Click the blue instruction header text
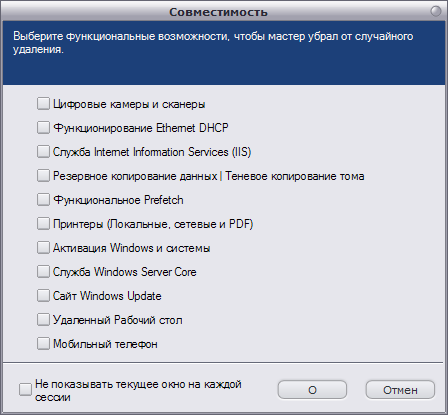The height and width of the screenshot is (415, 448). pos(213,42)
